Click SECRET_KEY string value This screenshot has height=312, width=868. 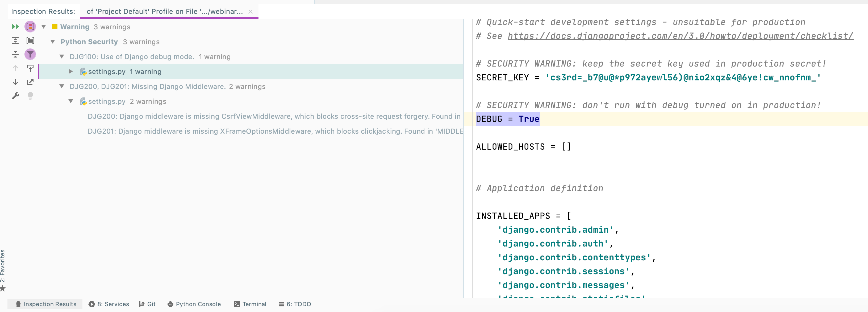coord(683,77)
